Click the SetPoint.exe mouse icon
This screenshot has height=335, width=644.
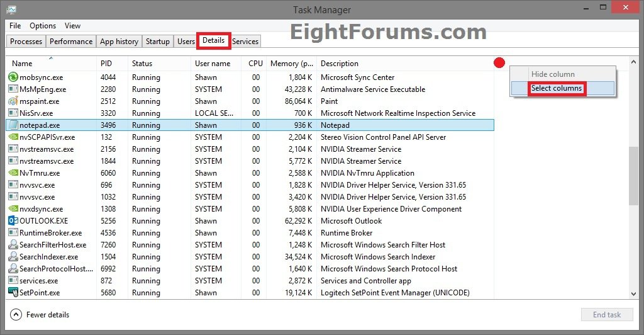[x=13, y=292]
